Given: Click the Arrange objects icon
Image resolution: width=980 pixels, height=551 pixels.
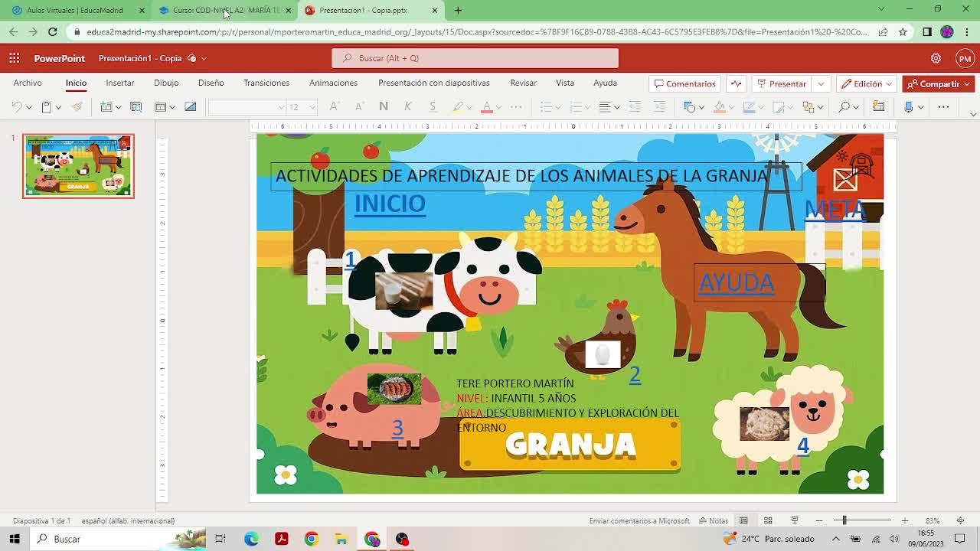Looking at the screenshot, I should pyautogui.click(x=808, y=107).
